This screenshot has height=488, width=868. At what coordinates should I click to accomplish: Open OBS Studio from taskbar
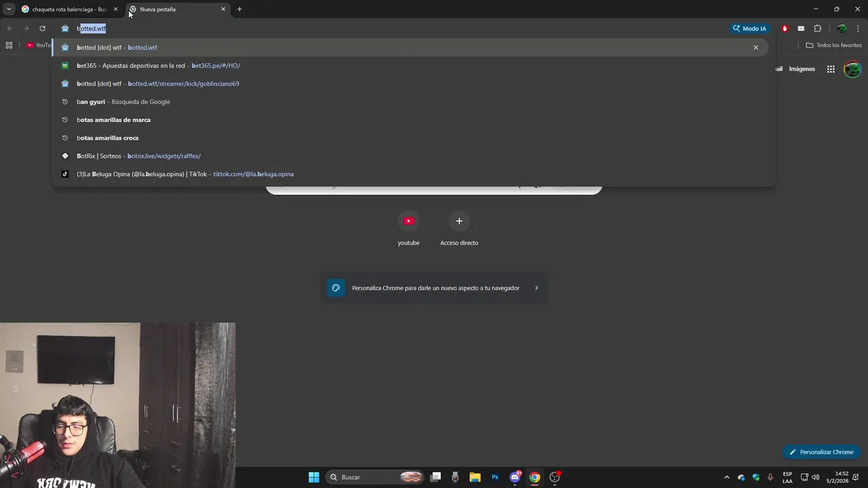[x=555, y=477]
